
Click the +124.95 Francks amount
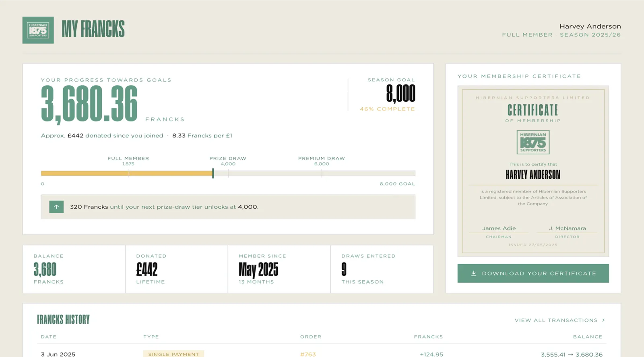tap(431, 354)
